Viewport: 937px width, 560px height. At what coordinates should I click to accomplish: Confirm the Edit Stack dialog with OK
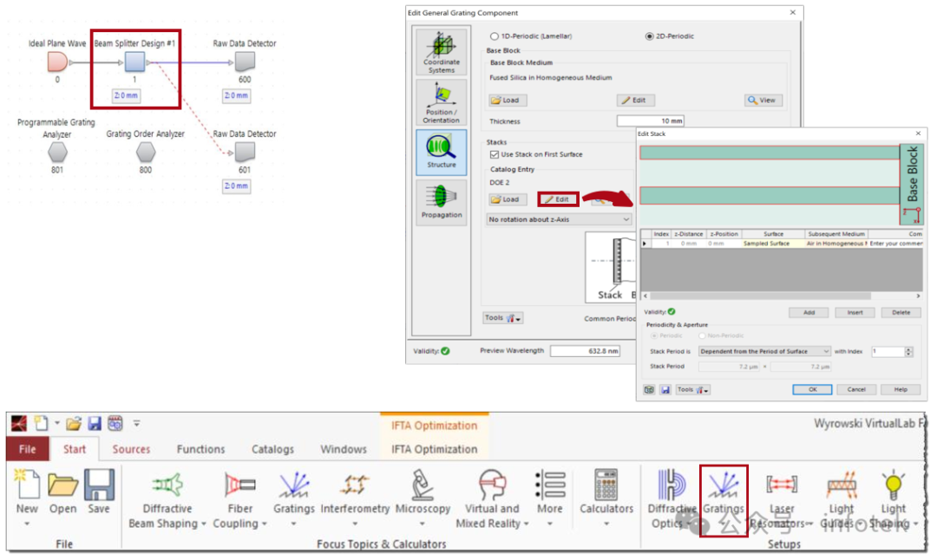811,389
